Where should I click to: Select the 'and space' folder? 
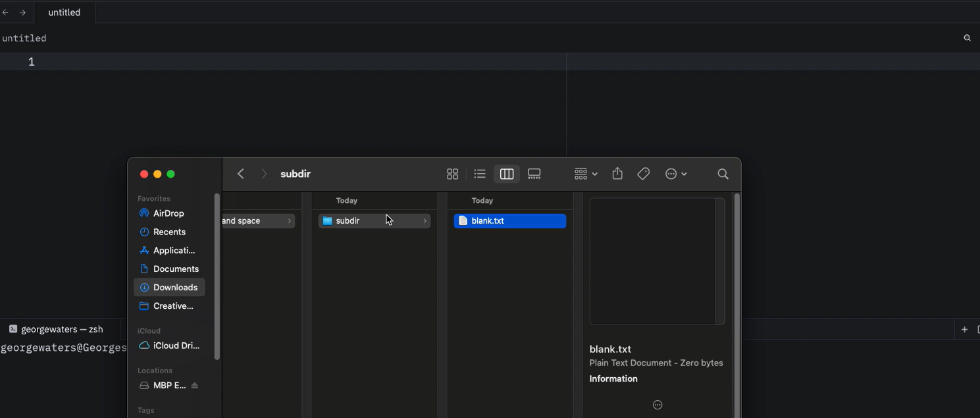259,221
